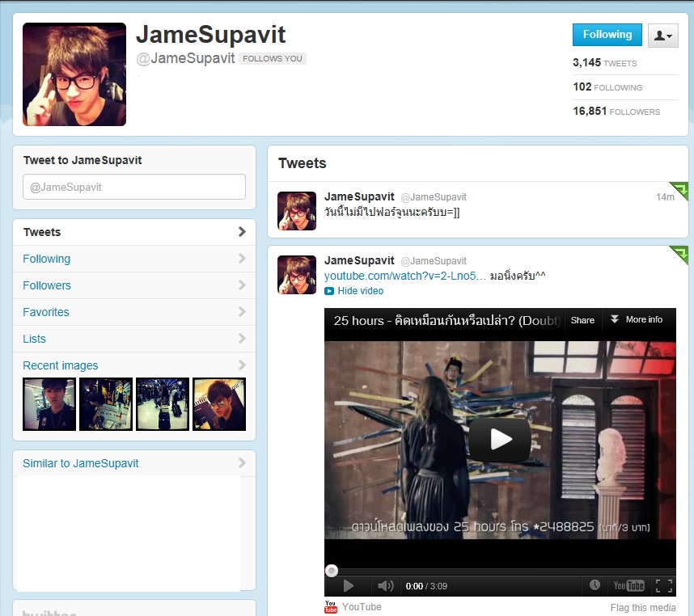
Task: Click the @JameSupavit handle in profile header
Action: 185,58
